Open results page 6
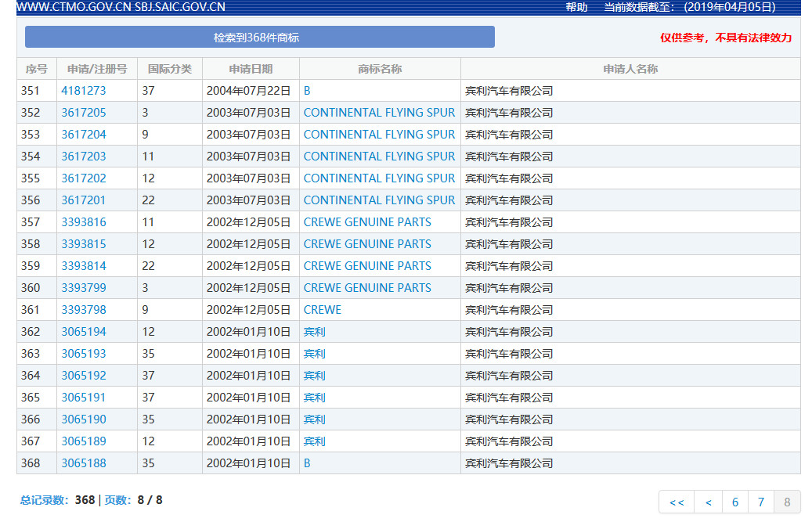Viewport: 812px width, 522px height. tap(734, 502)
